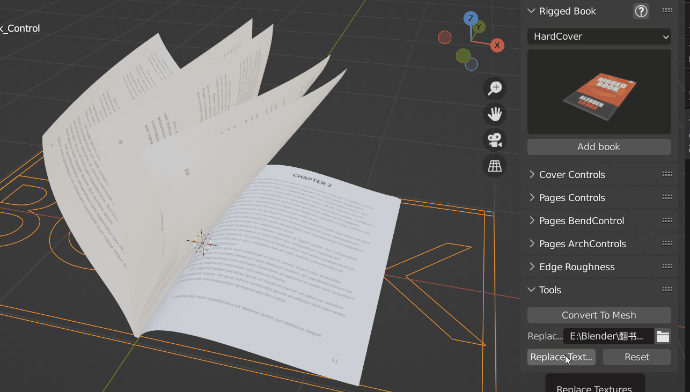Image resolution: width=690 pixels, height=392 pixels.
Task: Grab the Pages Controls panel drag handle
Action: coord(667,198)
